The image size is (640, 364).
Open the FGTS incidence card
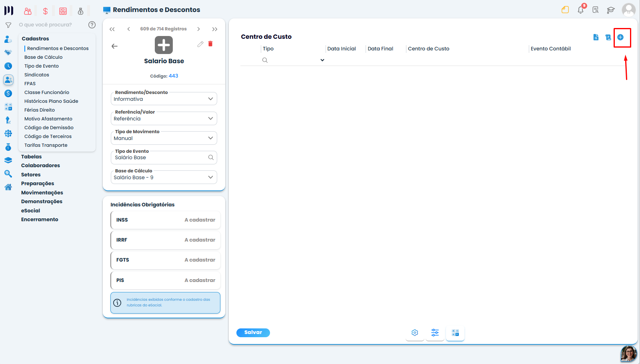[x=166, y=260]
